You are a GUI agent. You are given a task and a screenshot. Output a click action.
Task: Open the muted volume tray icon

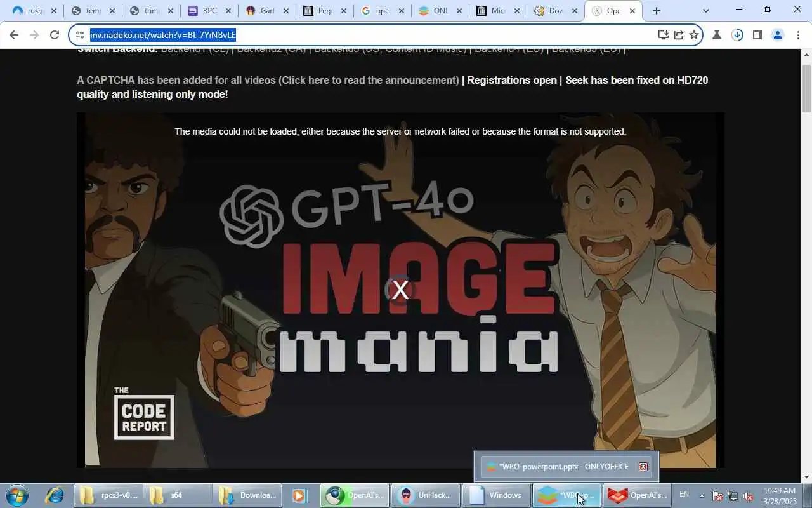pos(748,496)
